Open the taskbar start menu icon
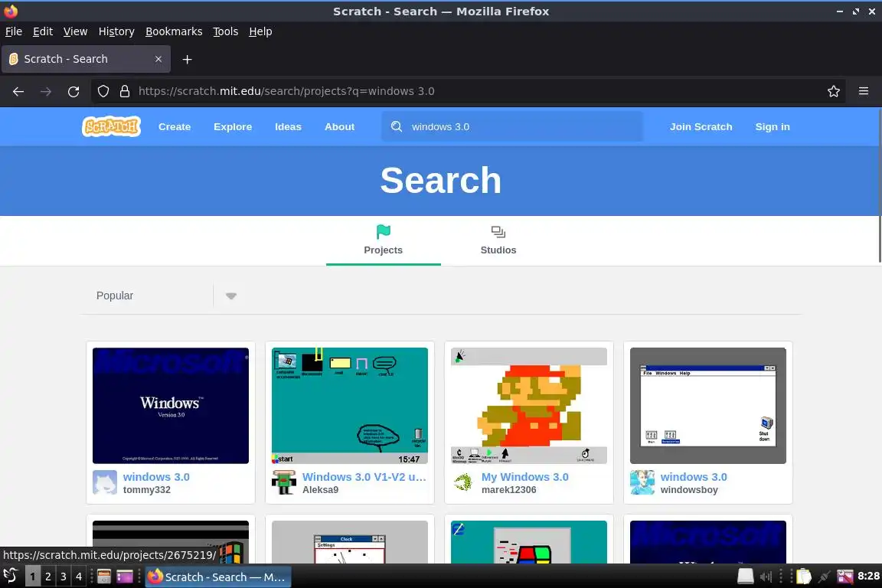This screenshot has height=588, width=882. [11, 577]
